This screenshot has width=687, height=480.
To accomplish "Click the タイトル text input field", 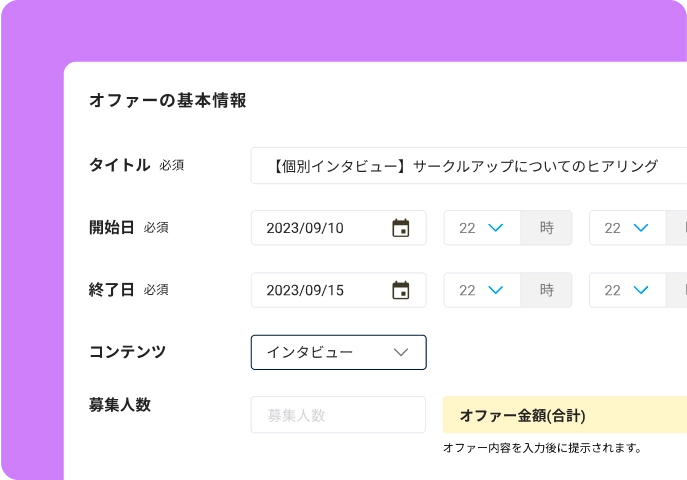I will click(x=468, y=166).
